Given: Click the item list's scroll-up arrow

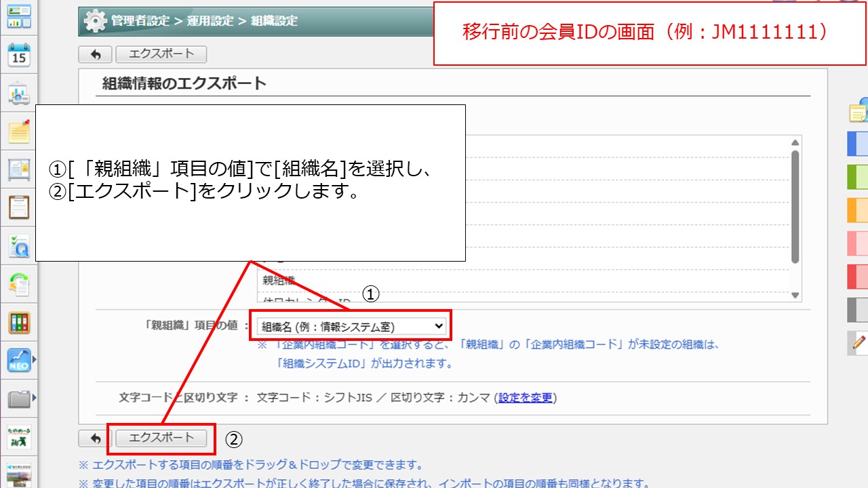Looking at the screenshot, I should coord(795,142).
